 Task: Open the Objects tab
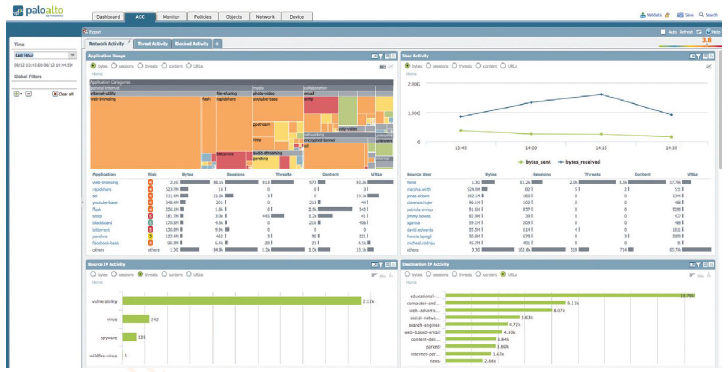[234, 17]
